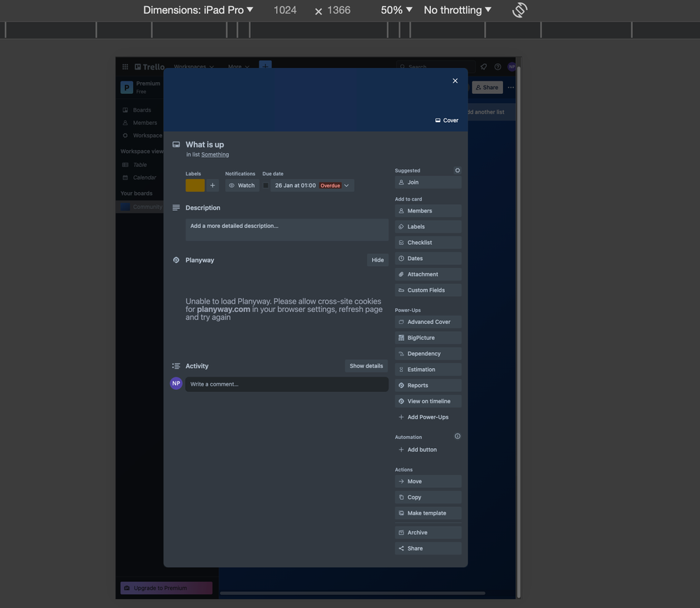Open the Estimation power-up
This screenshot has width=700, height=608.
click(427, 369)
